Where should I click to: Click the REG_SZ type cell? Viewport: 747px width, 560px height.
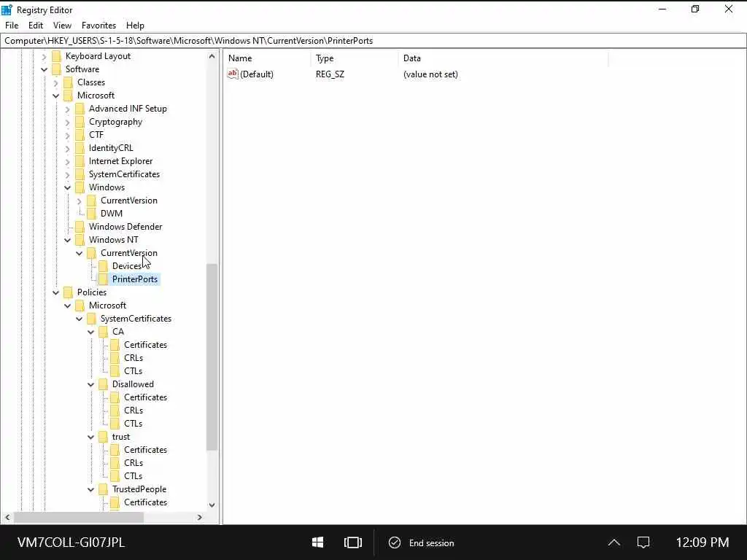click(x=330, y=74)
